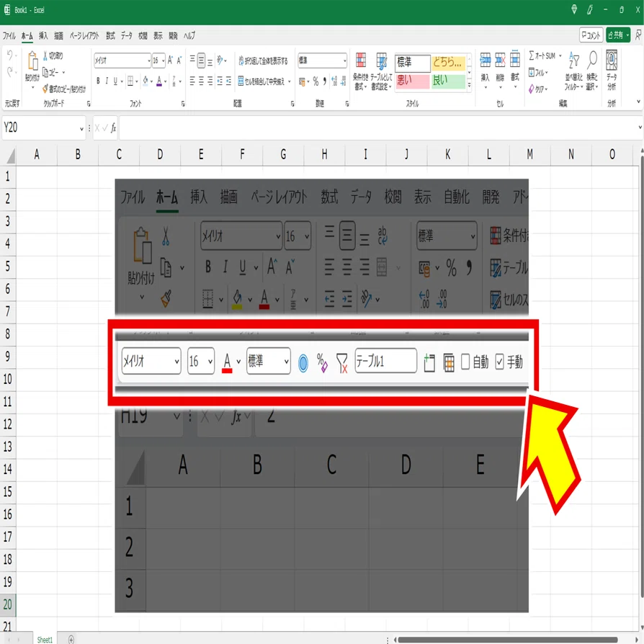Click the accounting number format currency icon
Screen dimensions: 644x644
(x=303, y=81)
